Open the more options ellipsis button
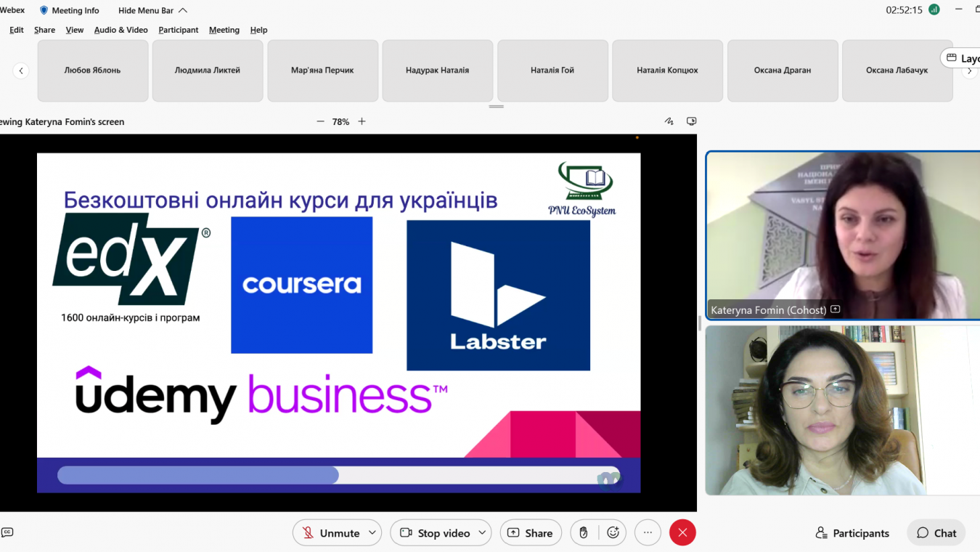Viewport: 980px width, 552px height. click(648, 532)
